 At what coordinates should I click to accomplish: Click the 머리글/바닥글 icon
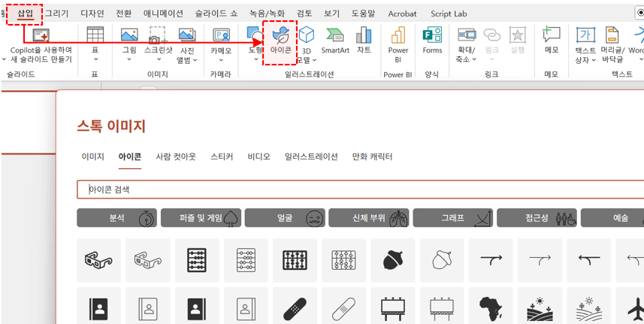click(612, 35)
